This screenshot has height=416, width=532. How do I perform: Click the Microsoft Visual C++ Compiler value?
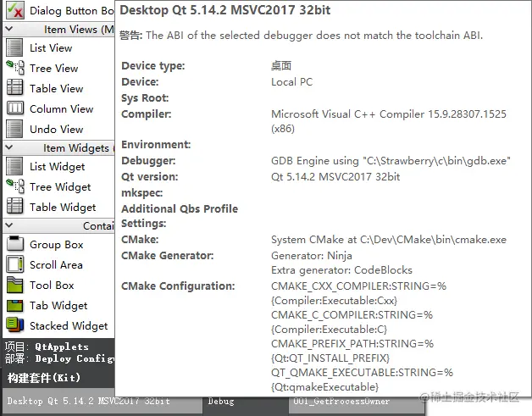(x=389, y=121)
